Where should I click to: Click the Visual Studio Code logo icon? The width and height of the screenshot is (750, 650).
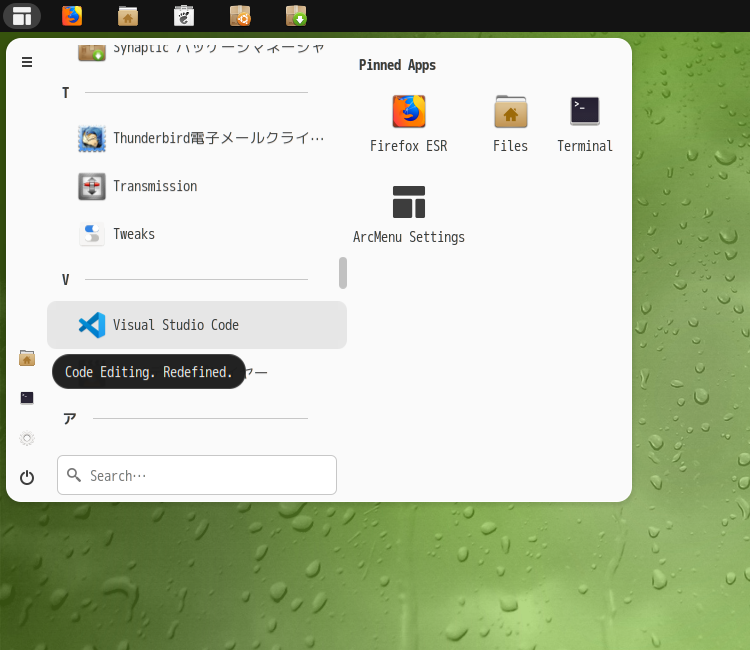click(x=92, y=325)
